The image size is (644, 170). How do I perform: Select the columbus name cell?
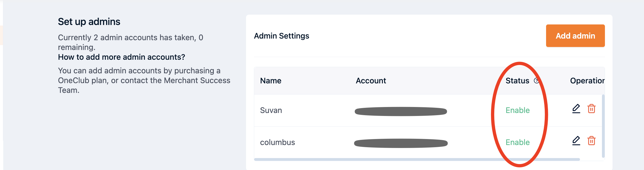tap(278, 142)
